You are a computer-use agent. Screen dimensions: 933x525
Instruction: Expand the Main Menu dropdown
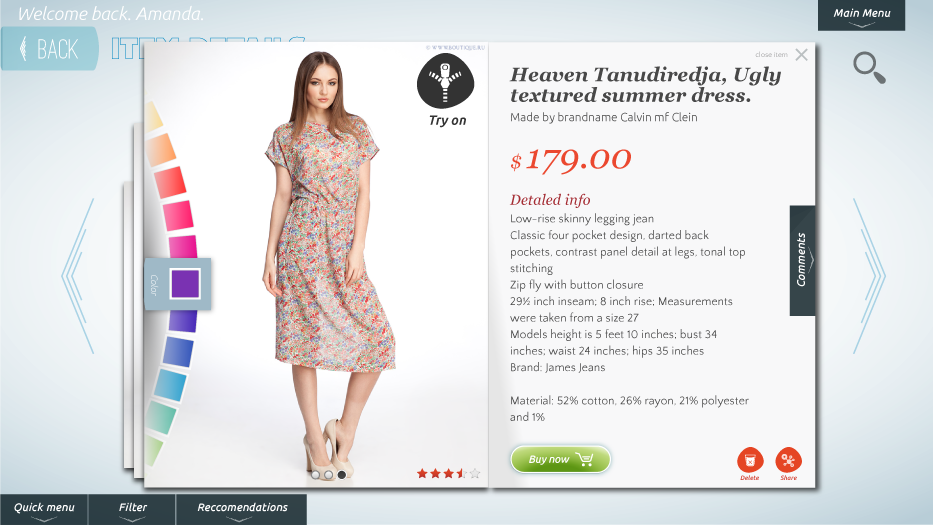coord(862,15)
